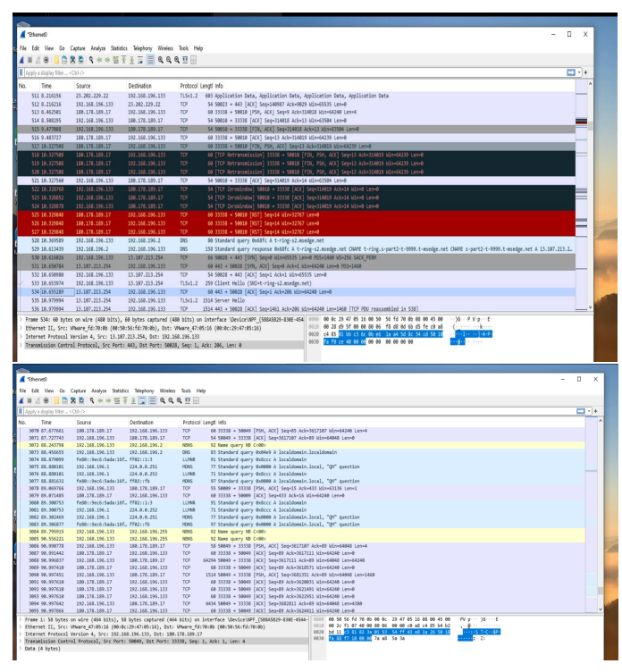Go to first packet icon in top window

pyautogui.click(x=123, y=60)
